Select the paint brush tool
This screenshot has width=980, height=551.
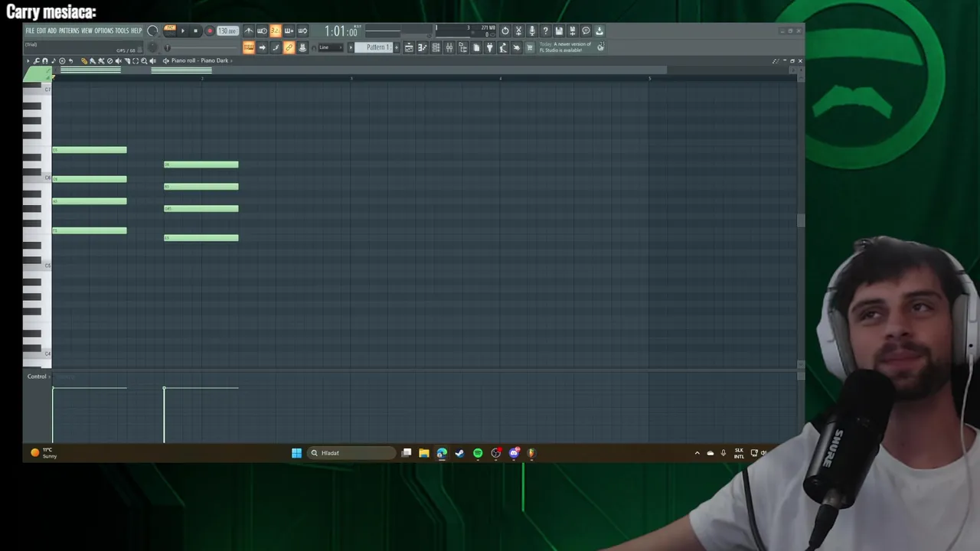click(93, 60)
